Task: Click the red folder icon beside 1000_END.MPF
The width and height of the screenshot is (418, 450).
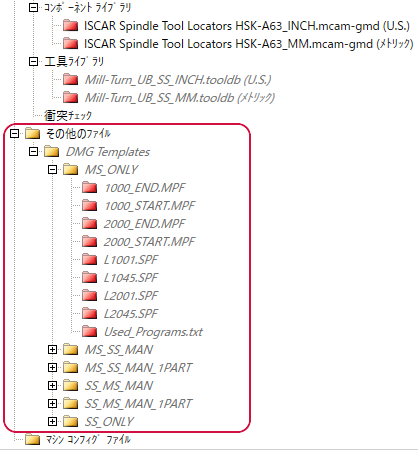Action: click(89, 188)
